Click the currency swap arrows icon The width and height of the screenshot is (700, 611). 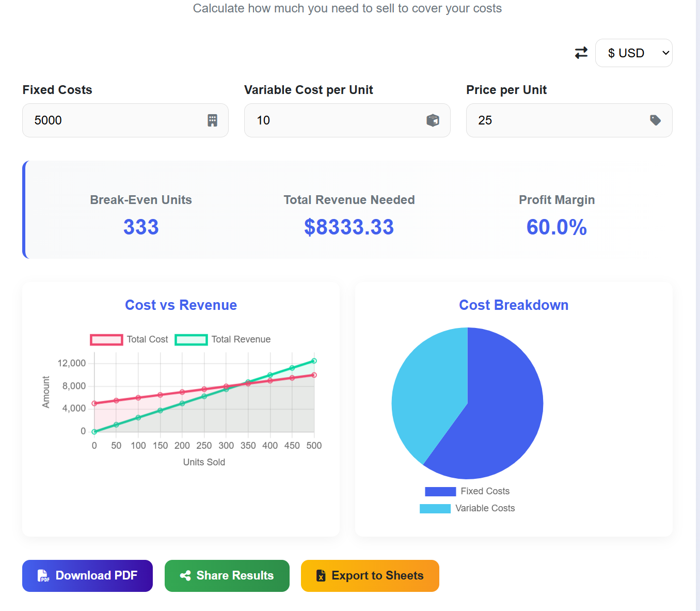(581, 53)
